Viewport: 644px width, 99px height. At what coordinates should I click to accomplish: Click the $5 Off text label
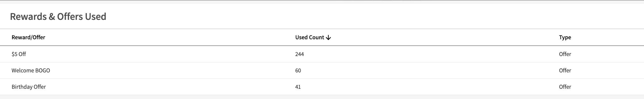coord(19,54)
